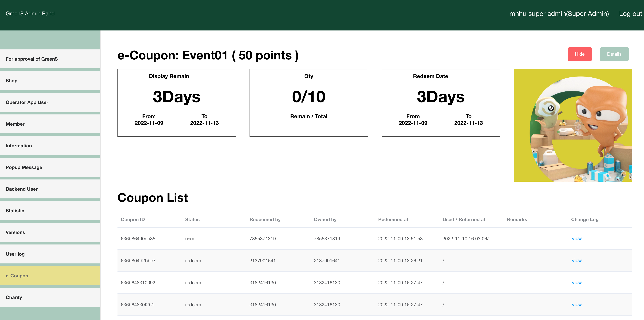The image size is (644, 320).
Task: View change log for coupon 636b804d2bbe7
Action: [x=576, y=261]
